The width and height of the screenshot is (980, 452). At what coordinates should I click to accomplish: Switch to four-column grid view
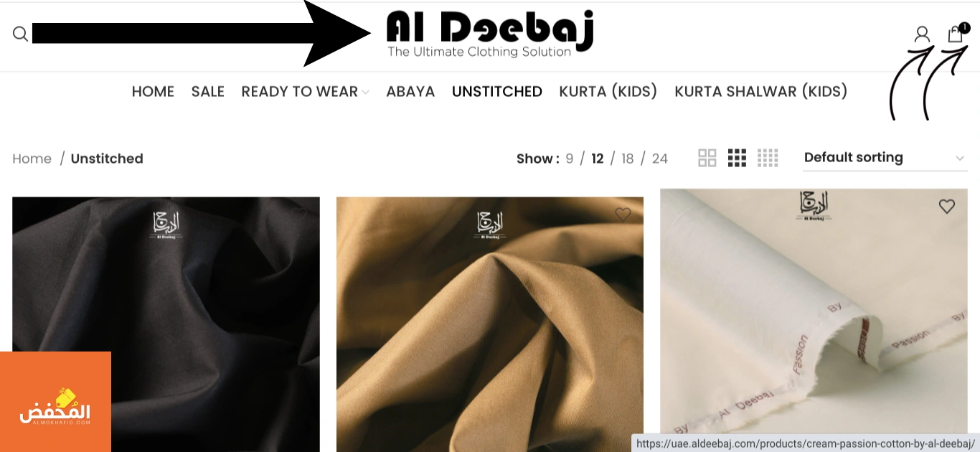tap(768, 158)
